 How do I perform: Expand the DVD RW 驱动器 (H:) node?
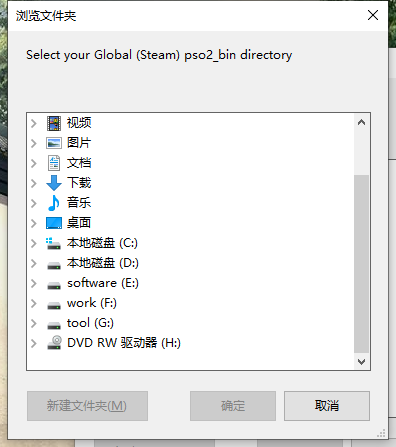coord(34,343)
